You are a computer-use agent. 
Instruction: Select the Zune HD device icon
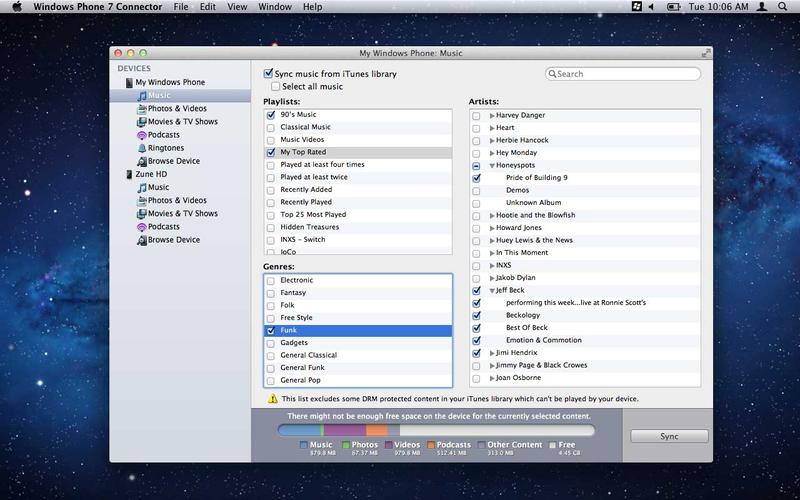129,174
